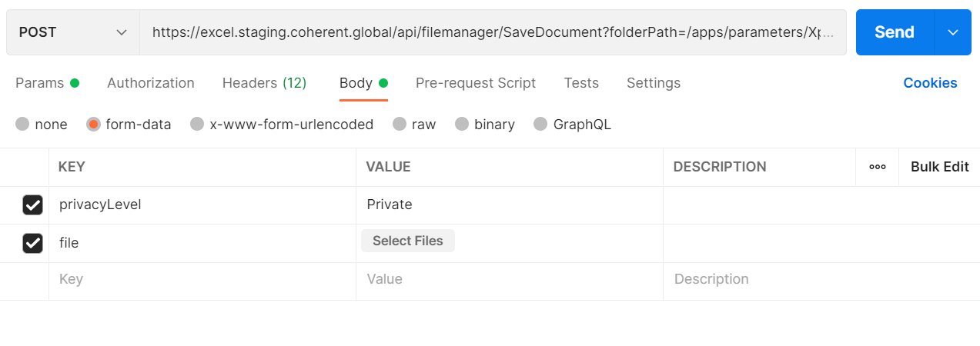Uncheck the file row checkbox
Image resolution: width=980 pixels, height=346 pixels.
(32, 243)
